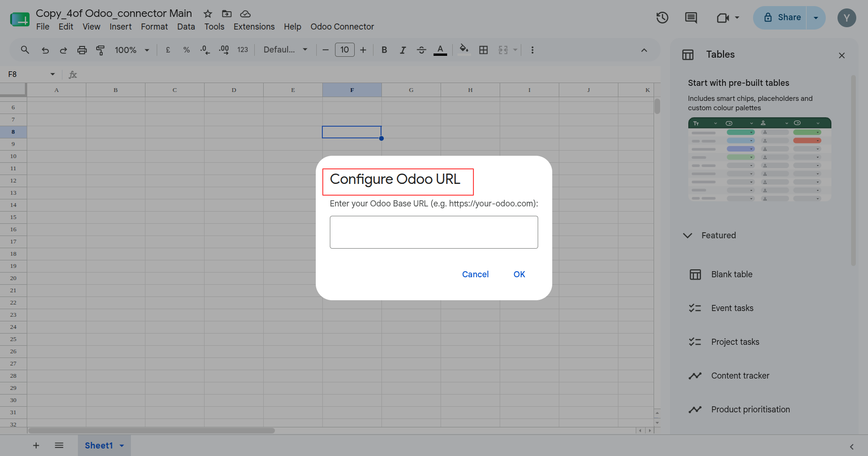Open the Edit menu
Image resolution: width=868 pixels, height=456 pixels.
[x=66, y=27]
